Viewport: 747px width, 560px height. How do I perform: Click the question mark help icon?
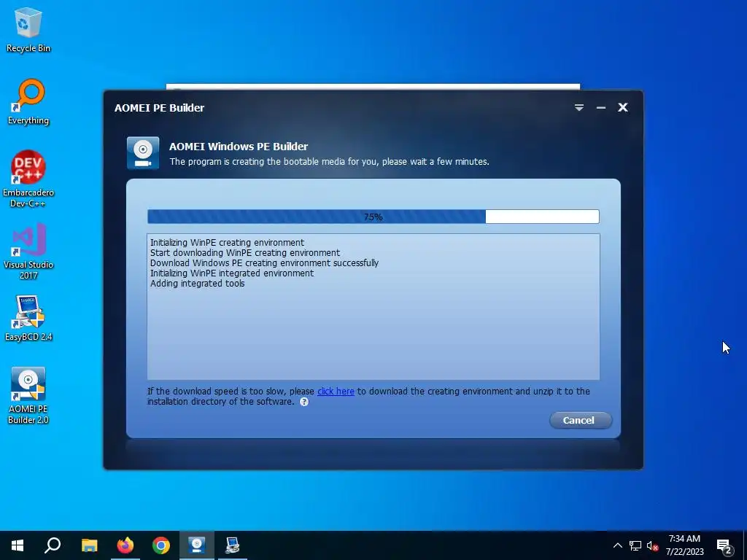(x=304, y=402)
